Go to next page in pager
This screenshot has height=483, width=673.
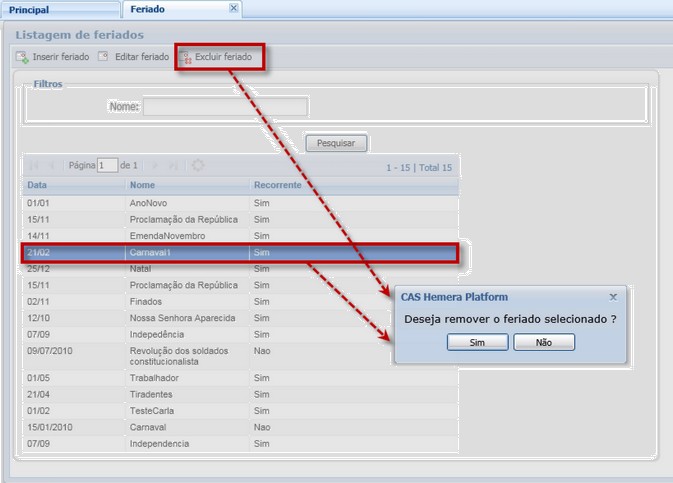pos(154,165)
